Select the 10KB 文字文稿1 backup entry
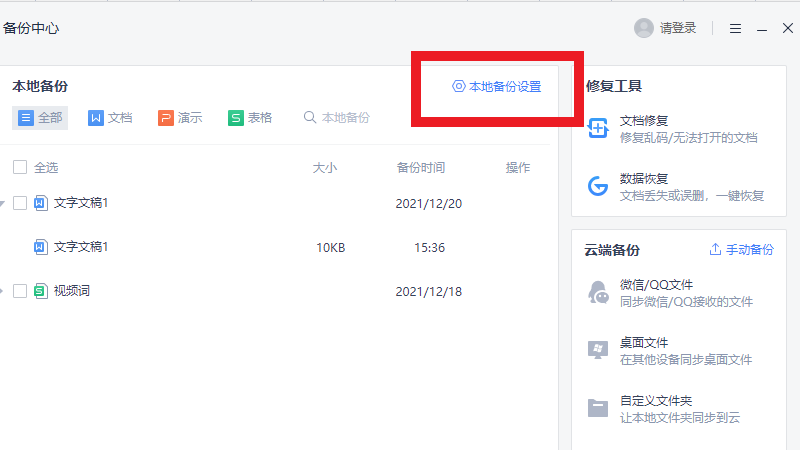Viewport: 800px width, 450px height. tap(81, 247)
